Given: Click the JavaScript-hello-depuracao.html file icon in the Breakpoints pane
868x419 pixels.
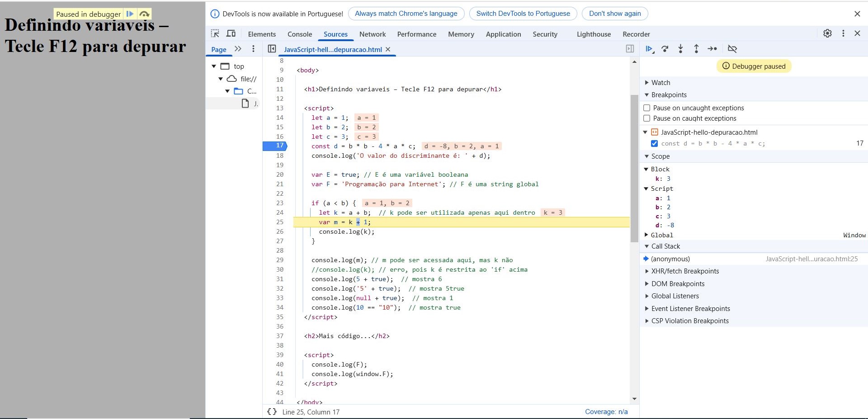Looking at the screenshot, I should (655, 132).
